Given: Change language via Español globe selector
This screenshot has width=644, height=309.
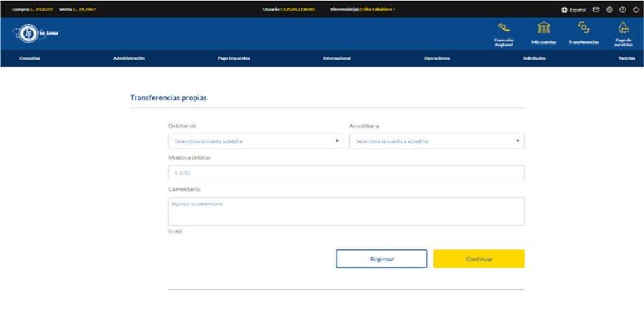Looking at the screenshot, I should coord(573,9).
